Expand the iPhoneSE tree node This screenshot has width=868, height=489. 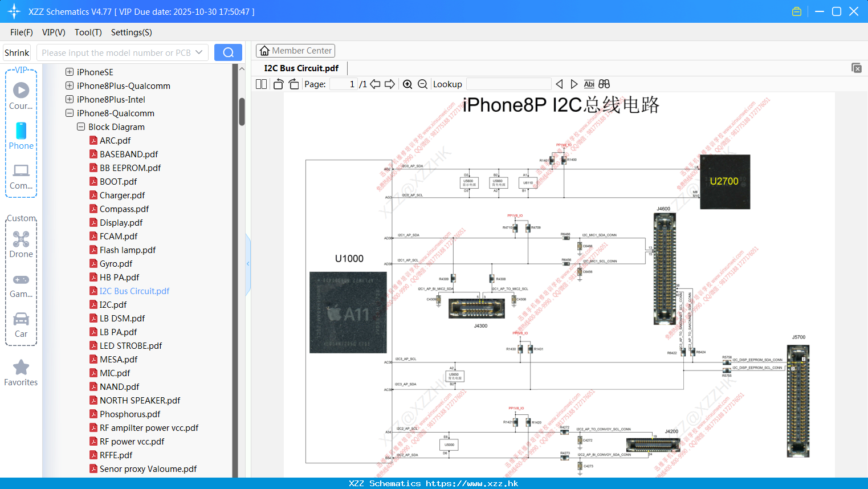[x=70, y=72]
